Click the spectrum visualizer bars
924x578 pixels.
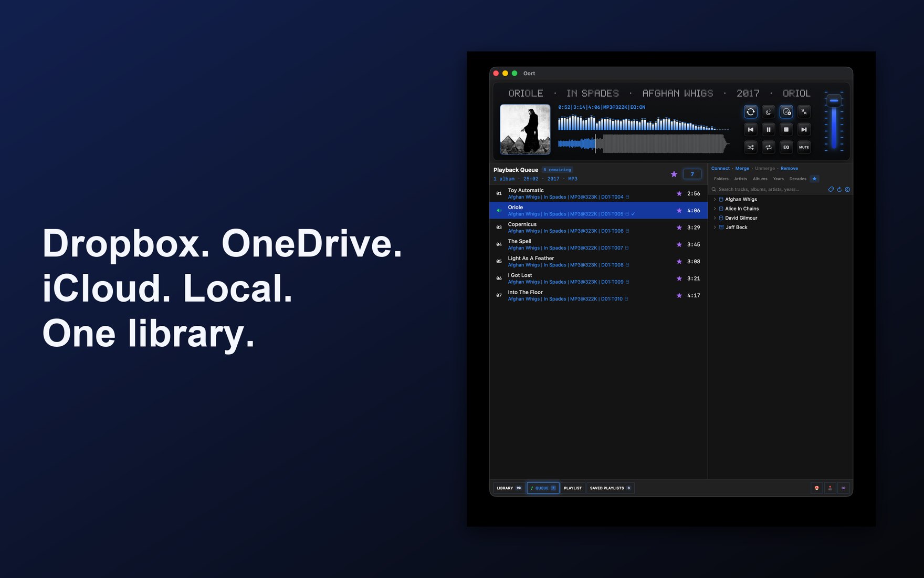pyautogui.click(x=643, y=122)
